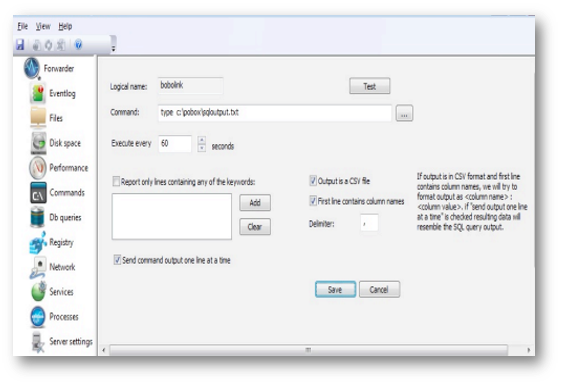Click the Execute every value field showing 60
Image resolution: width=561 pixels, height=385 pixels.
click(175, 144)
